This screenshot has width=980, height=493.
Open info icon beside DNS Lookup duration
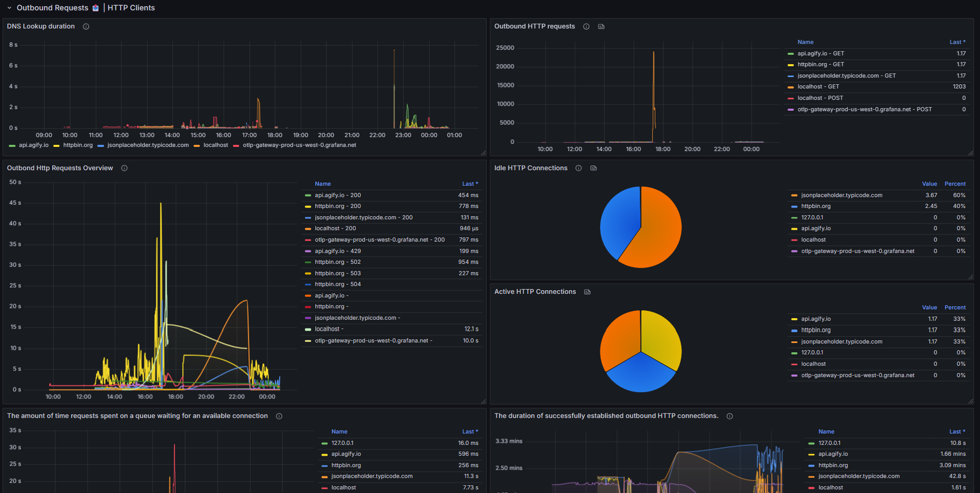[x=86, y=26]
